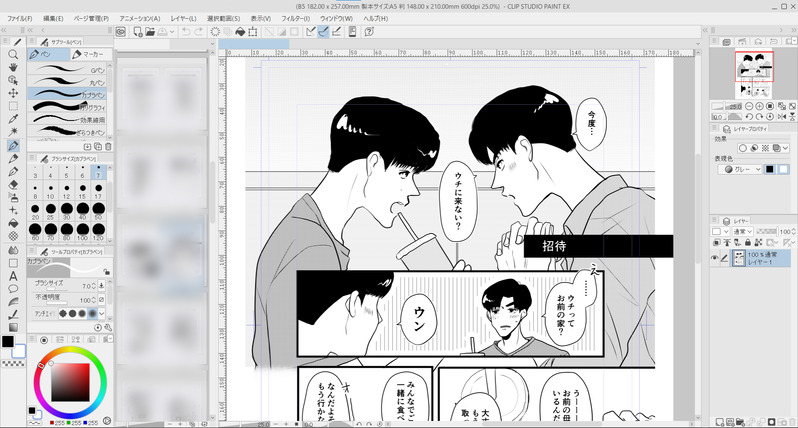The image size is (798, 428).
Task: Delete sub tool with trash icon
Action: tap(108, 147)
